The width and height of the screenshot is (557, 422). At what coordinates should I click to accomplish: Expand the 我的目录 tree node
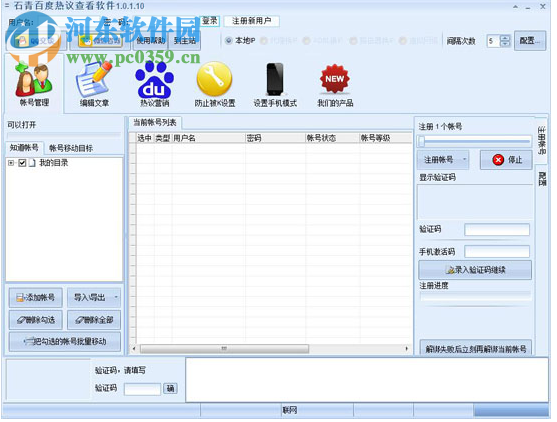pos(11,163)
